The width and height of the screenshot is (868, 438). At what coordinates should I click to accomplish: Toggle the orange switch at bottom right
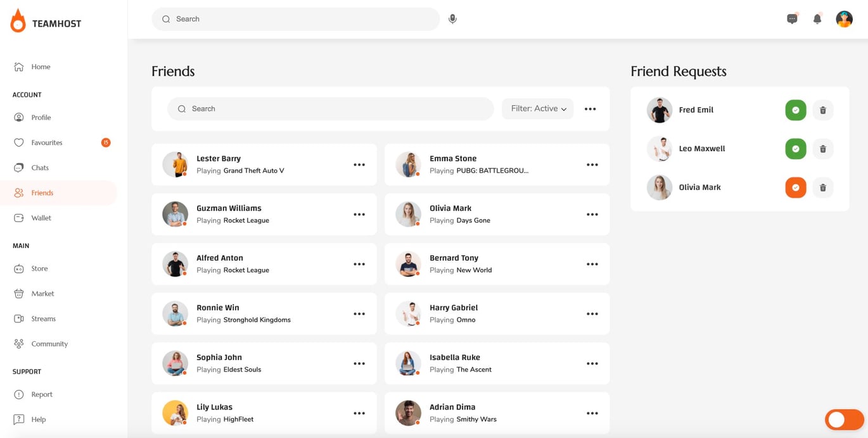[x=844, y=419]
